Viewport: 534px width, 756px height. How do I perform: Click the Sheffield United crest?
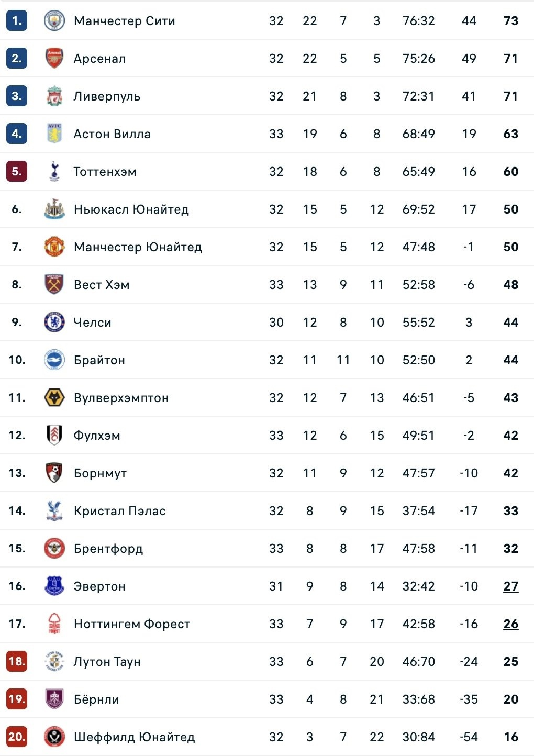click(54, 737)
